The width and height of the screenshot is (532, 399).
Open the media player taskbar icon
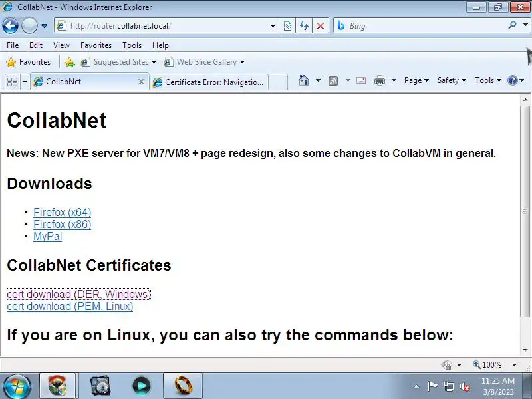point(142,386)
